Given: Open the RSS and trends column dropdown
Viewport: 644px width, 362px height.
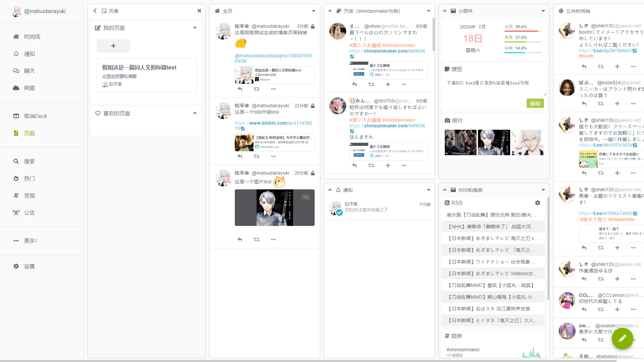Looking at the screenshot, I should (543, 190).
